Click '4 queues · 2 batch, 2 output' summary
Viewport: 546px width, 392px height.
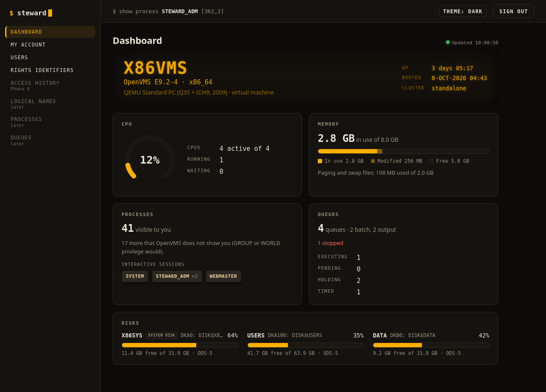tap(357, 228)
